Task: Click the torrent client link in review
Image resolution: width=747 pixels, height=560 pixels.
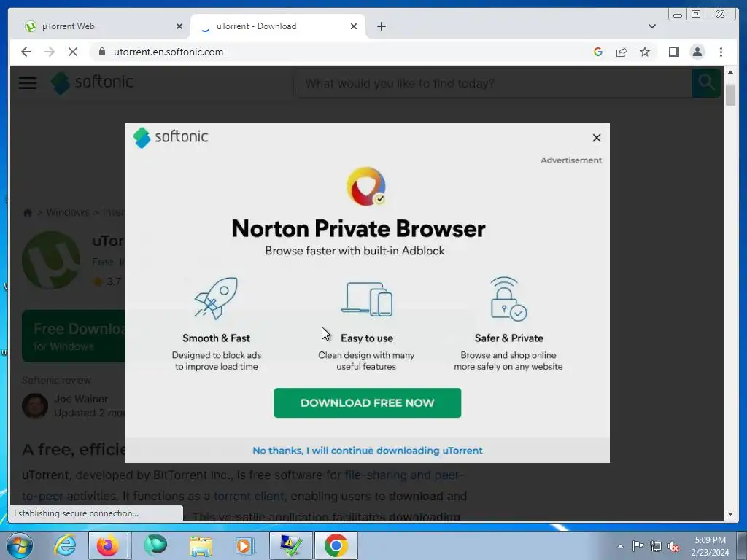Action: [248, 496]
